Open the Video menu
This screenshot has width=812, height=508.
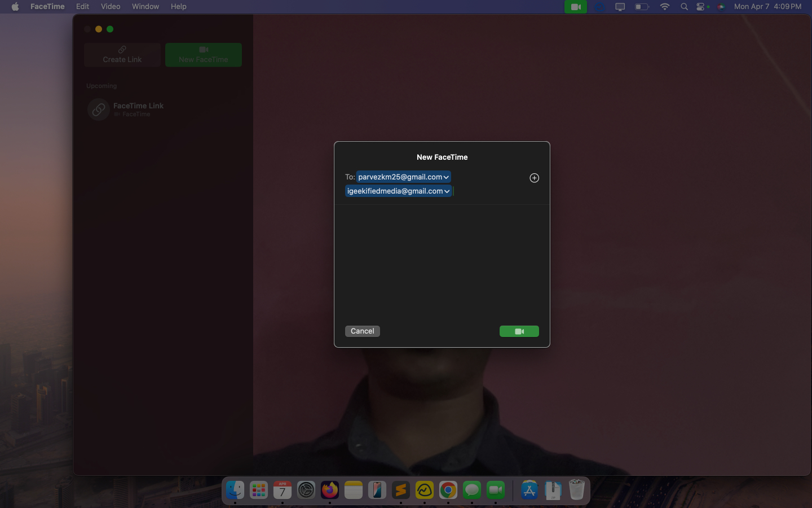tap(110, 6)
